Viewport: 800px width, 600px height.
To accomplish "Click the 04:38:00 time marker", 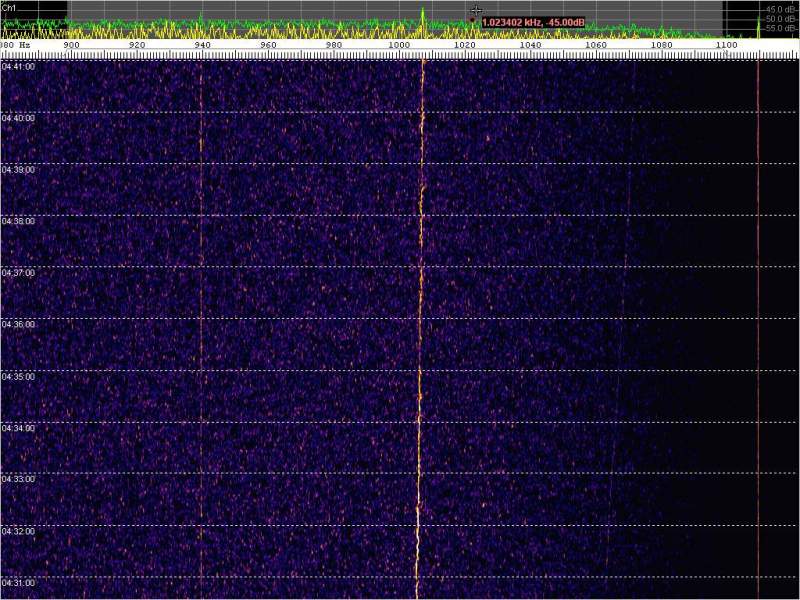I will pyautogui.click(x=18, y=221).
